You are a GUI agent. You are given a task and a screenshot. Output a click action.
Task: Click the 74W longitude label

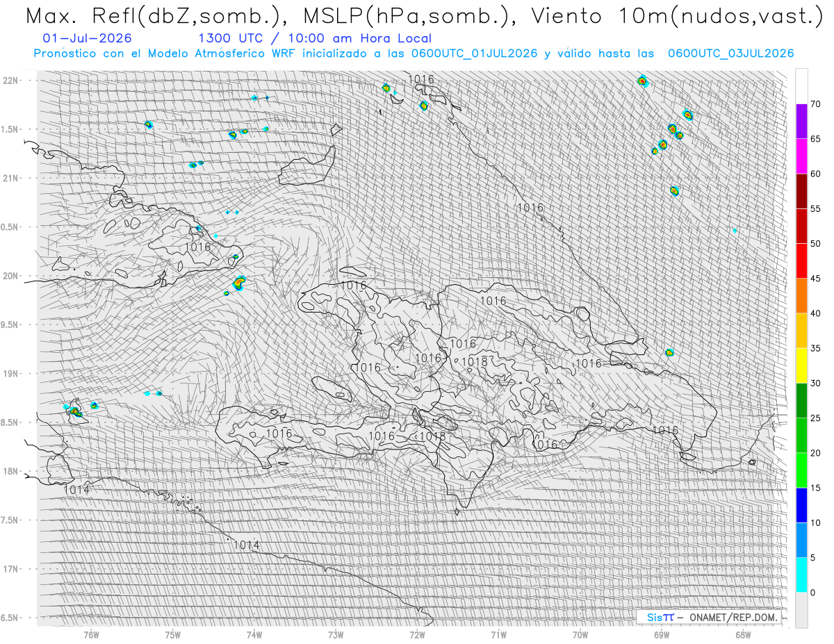pyautogui.click(x=254, y=634)
